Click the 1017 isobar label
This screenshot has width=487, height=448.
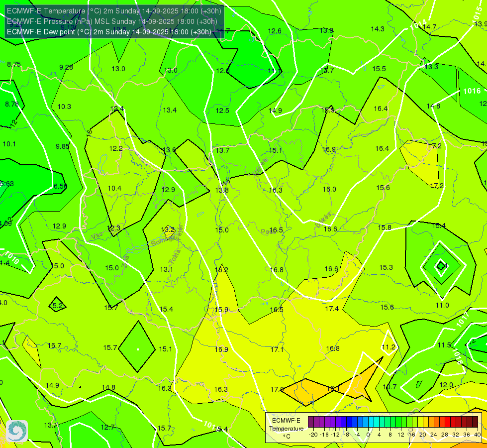coord(463,320)
